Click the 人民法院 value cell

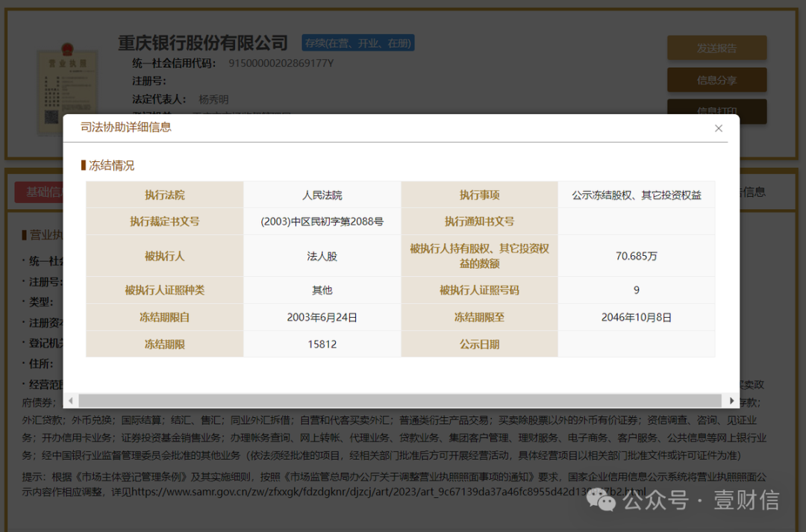coord(322,195)
